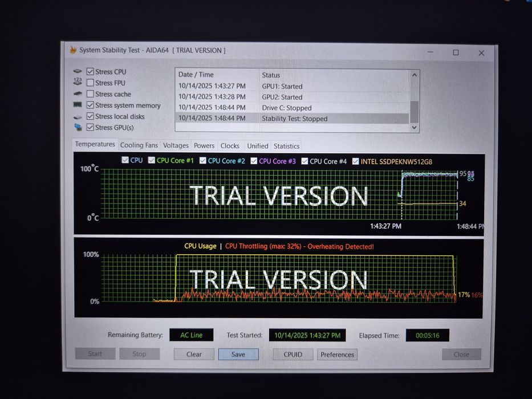Uncheck Stress system memory
Viewport: 532px width, 399px height.
coord(90,105)
